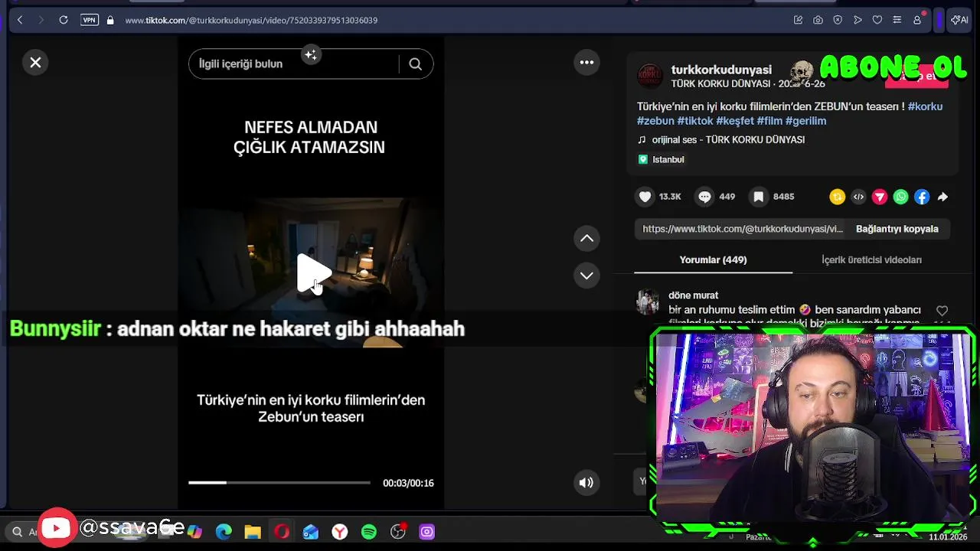Click the #zebun hashtag
The height and width of the screenshot is (551, 980).
[655, 121]
